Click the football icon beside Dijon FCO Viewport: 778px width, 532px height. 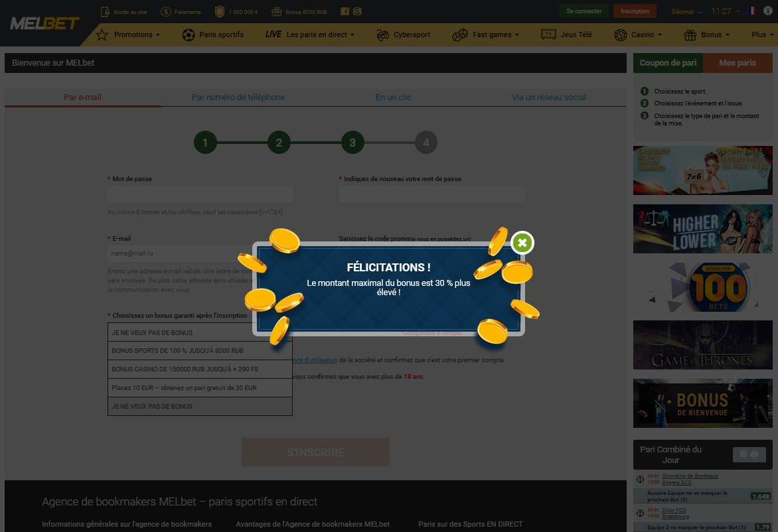click(640, 513)
